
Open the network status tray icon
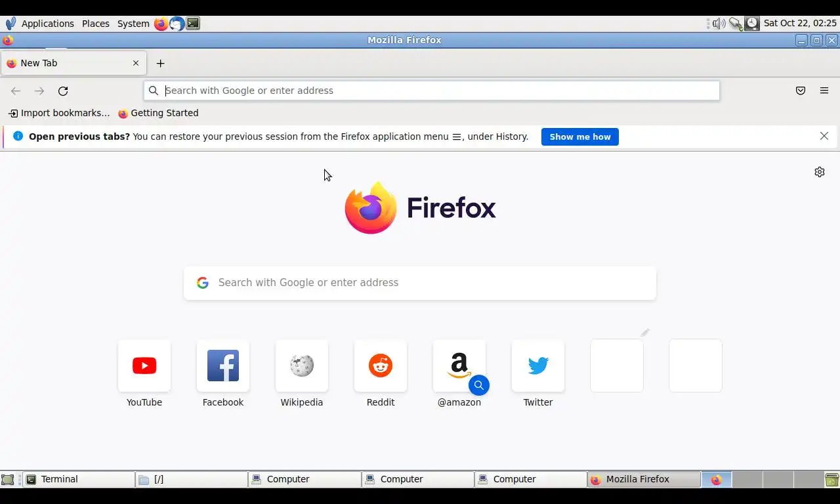736,24
